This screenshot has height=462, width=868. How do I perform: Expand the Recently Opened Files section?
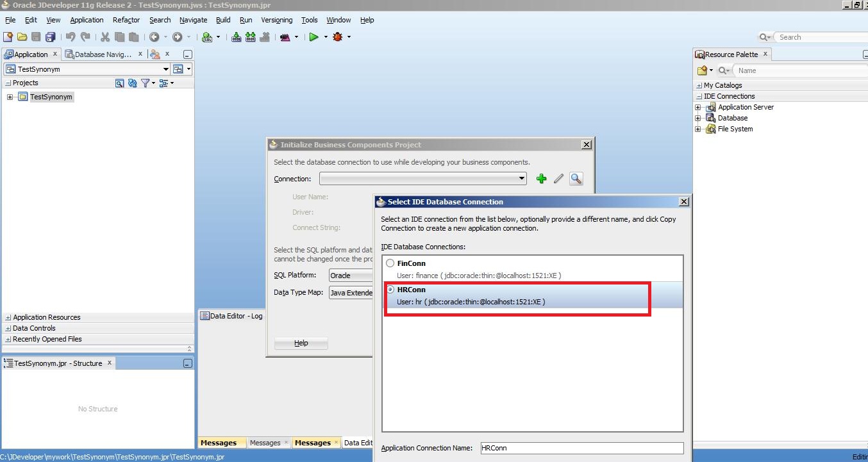click(x=8, y=339)
